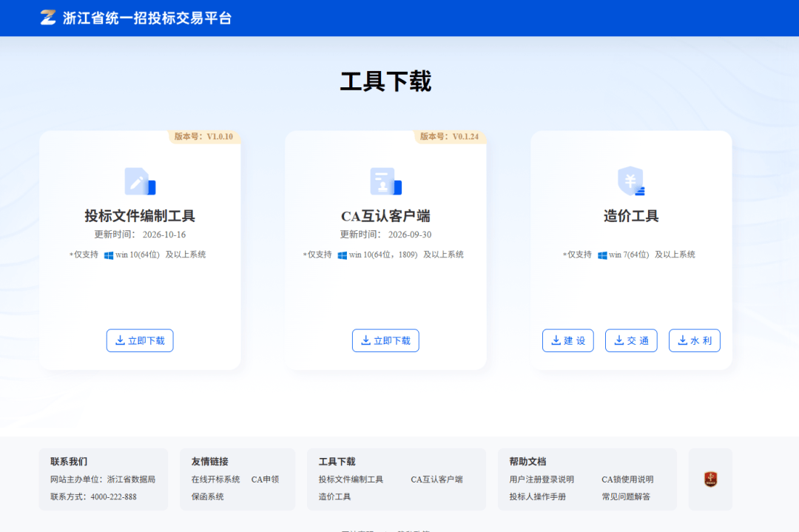
Task: Click win 7(64位) system requirement text
Action: (x=629, y=255)
